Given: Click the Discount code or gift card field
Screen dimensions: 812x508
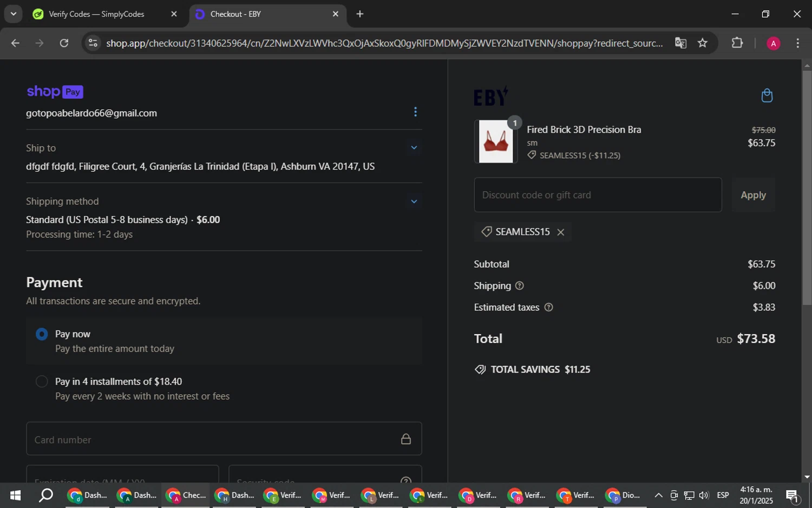Looking at the screenshot, I should 598,195.
